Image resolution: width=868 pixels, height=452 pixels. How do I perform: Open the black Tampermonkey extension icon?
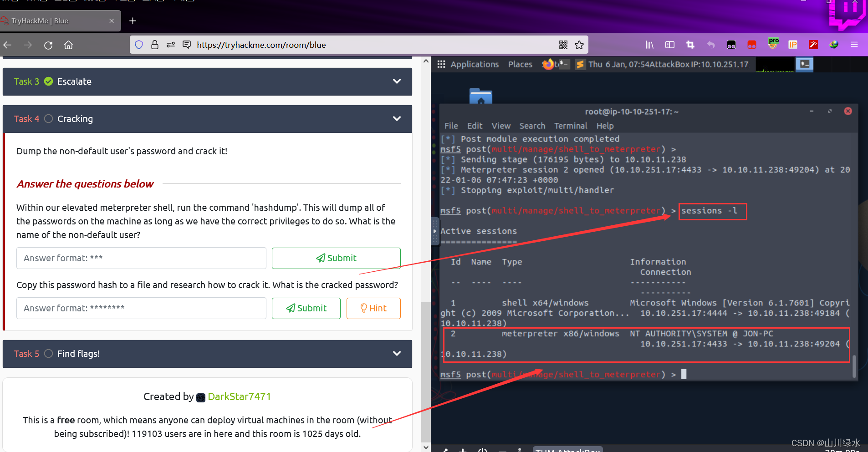731,45
